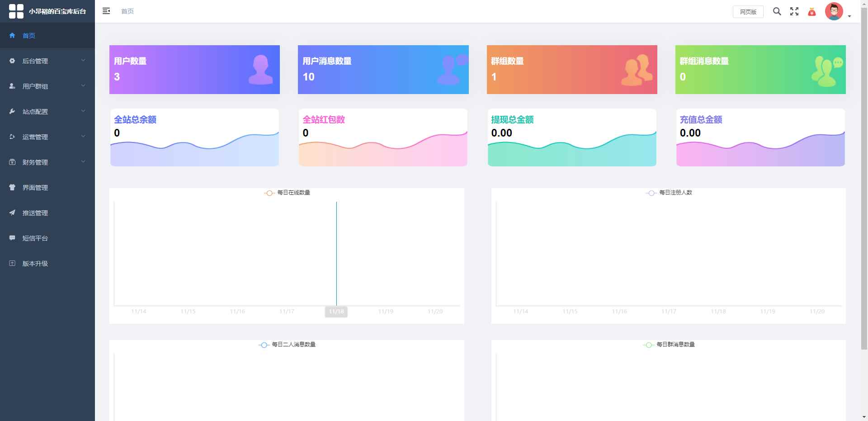Open the user avatar profile menu
This screenshot has height=421, width=868.
pyautogui.click(x=834, y=11)
